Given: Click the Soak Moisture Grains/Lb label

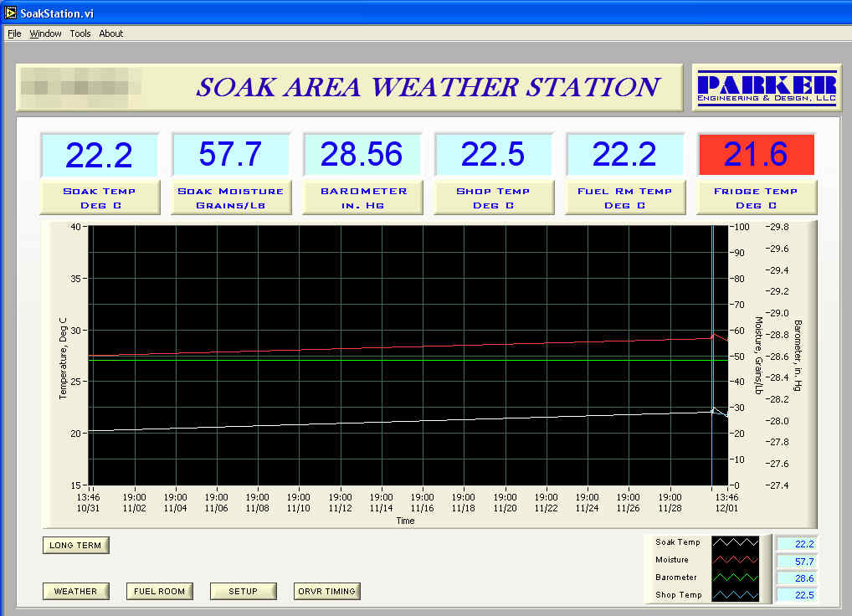Looking at the screenshot, I should point(231,198).
